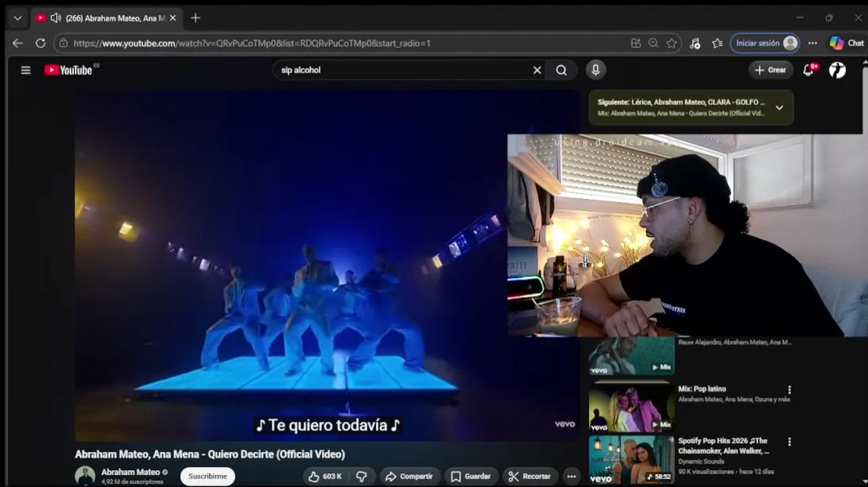
Task: Open options for Mix: Pop latino
Action: [x=789, y=390]
